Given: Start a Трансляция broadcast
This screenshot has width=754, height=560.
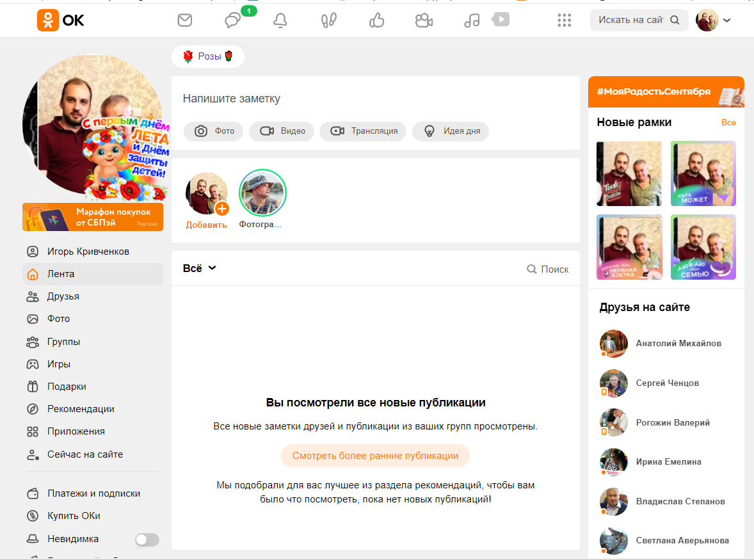Looking at the screenshot, I should [363, 131].
